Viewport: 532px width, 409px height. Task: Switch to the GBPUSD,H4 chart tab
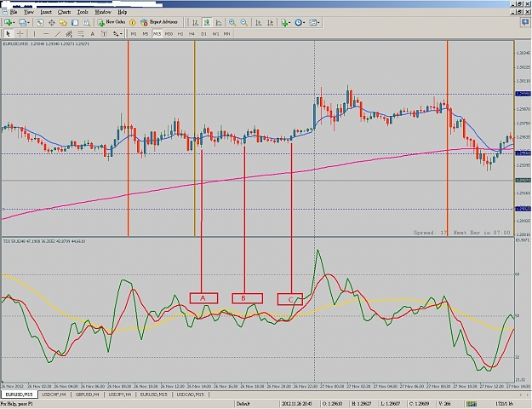tap(87, 395)
